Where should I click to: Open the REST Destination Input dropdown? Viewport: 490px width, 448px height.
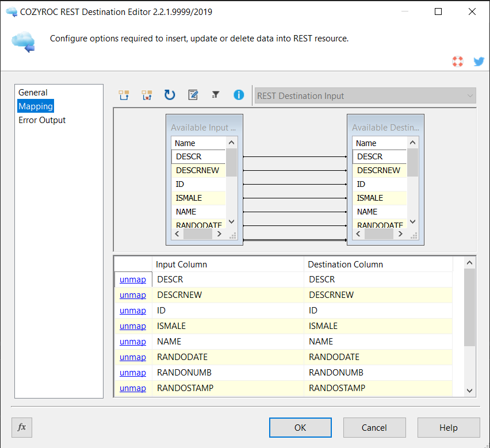[365, 96]
